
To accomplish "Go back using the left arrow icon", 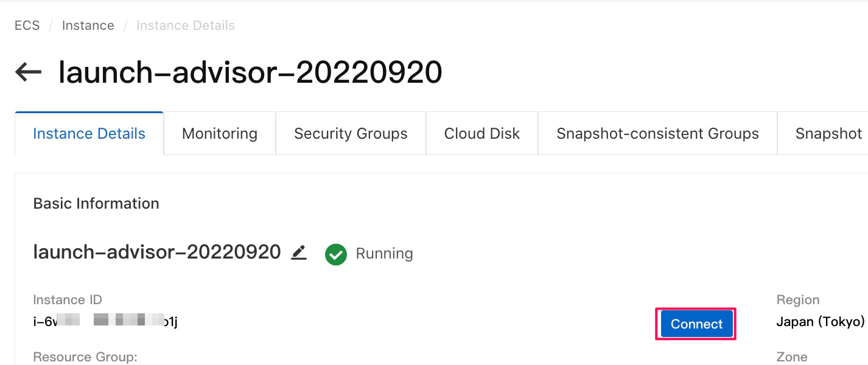I will pyautogui.click(x=28, y=72).
